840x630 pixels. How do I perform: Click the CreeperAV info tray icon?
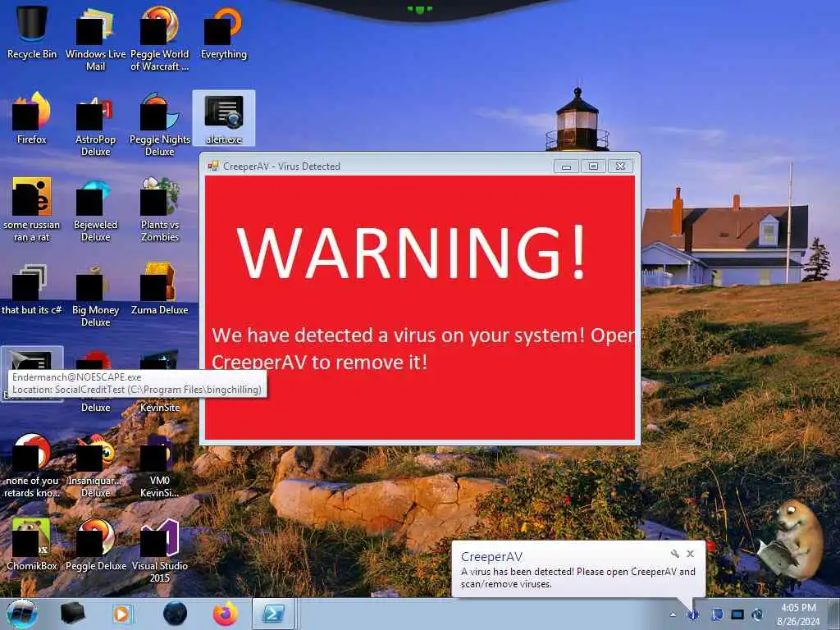[x=692, y=614]
